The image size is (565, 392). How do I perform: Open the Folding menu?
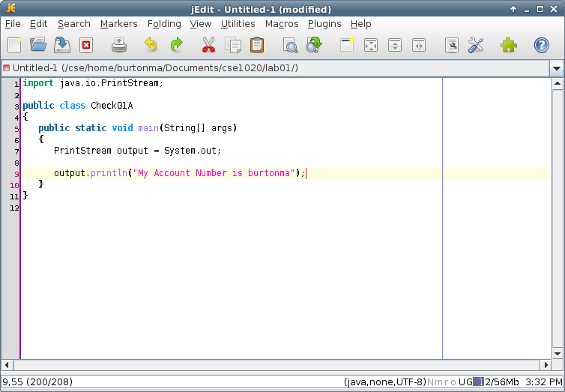(164, 24)
